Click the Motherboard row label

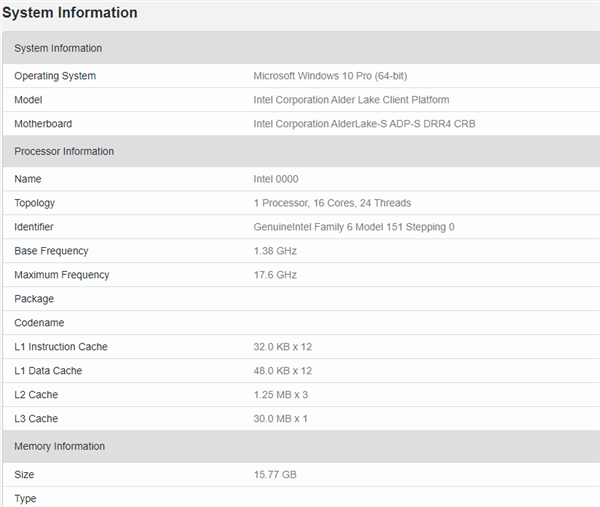pyautogui.click(x=43, y=124)
